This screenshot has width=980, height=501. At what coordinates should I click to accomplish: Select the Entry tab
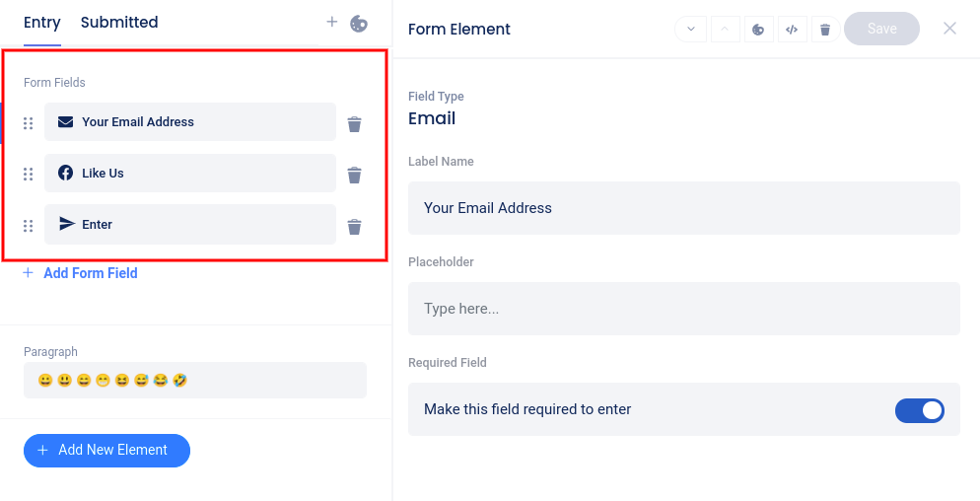point(42,23)
